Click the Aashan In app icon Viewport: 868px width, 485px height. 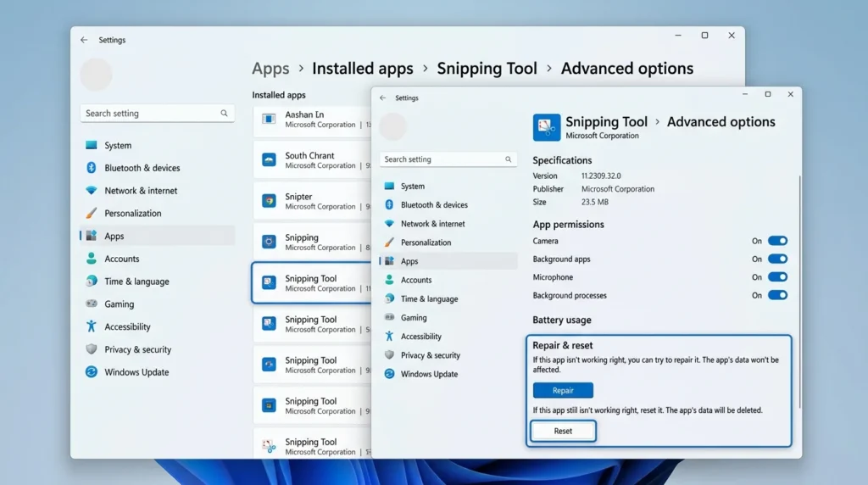tap(269, 119)
